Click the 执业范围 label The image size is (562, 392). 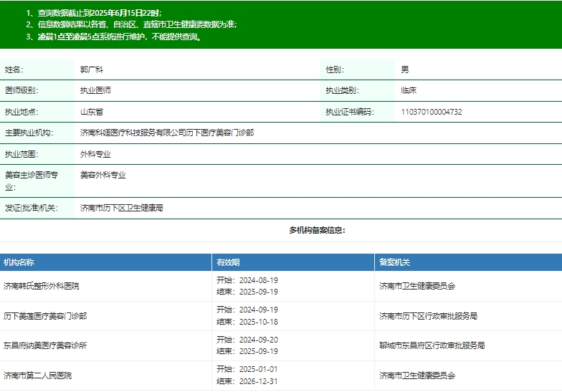pos(22,154)
